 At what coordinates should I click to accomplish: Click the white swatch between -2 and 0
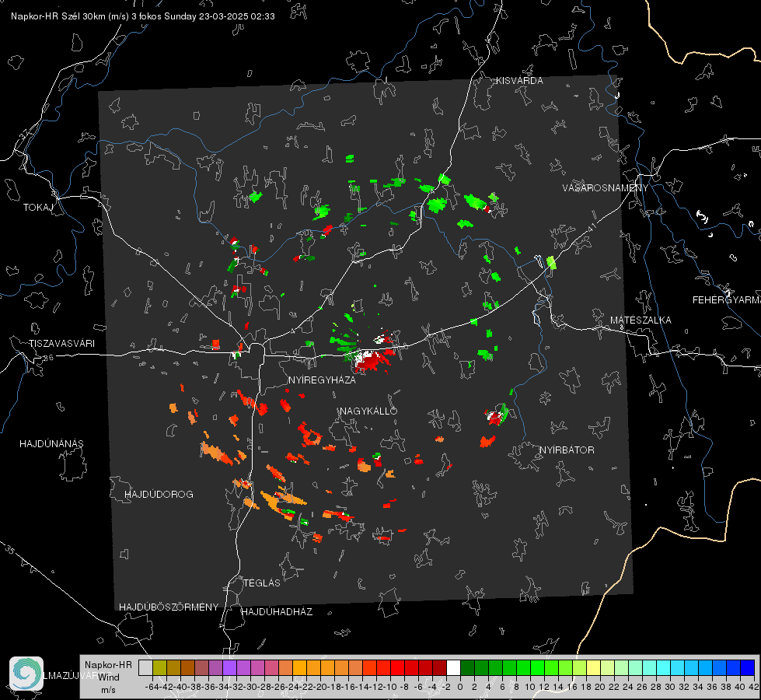coord(453,667)
